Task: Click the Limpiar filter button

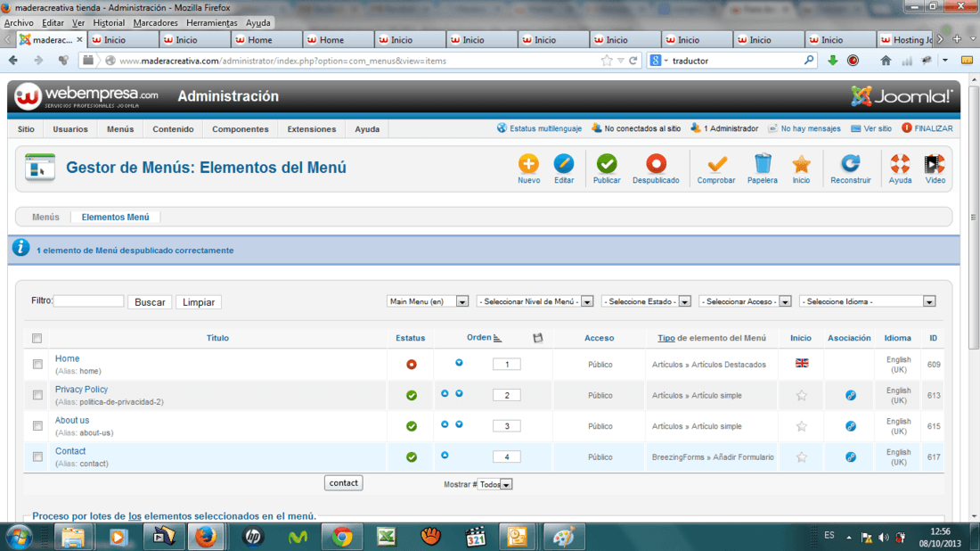Action: [198, 302]
